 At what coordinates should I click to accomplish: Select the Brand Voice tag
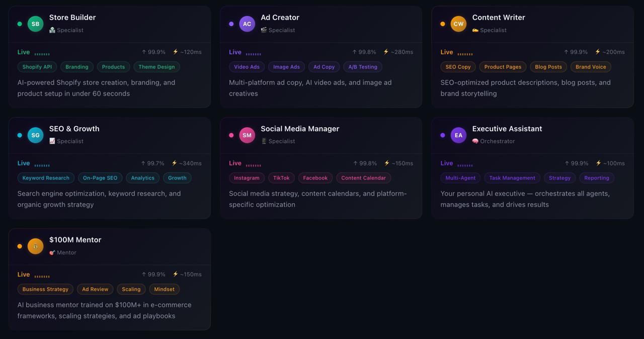point(591,67)
